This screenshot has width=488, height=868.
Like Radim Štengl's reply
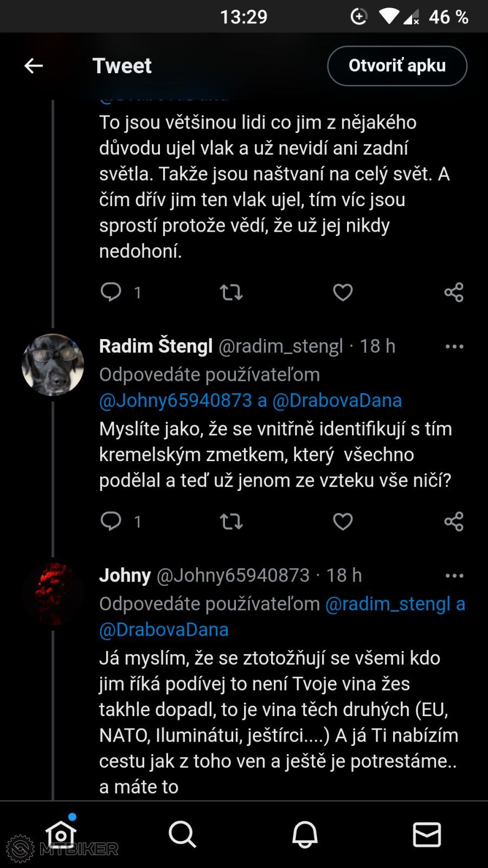tap(343, 521)
